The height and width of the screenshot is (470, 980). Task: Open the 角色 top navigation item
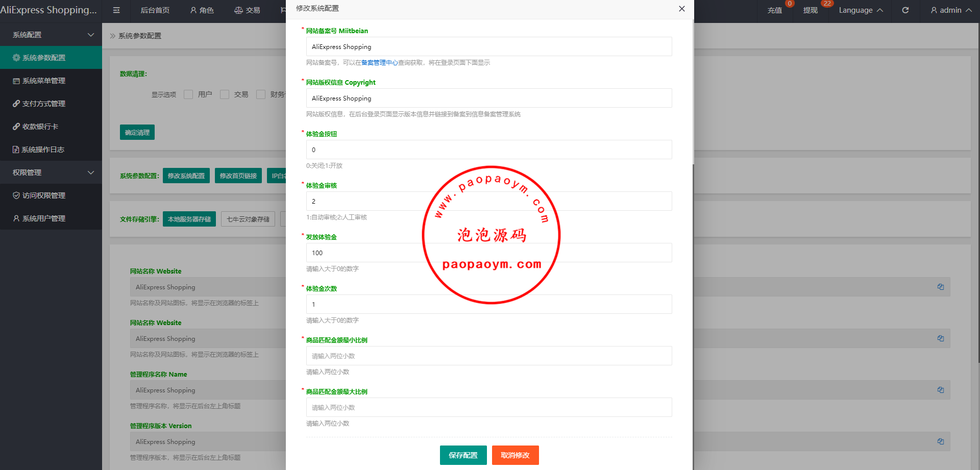pyautogui.click(x=202, y=10)
